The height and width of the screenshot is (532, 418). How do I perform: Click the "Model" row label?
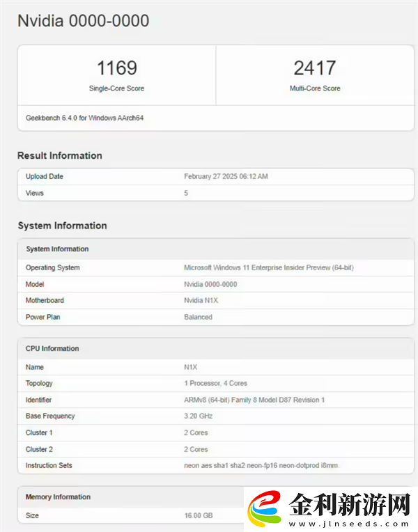pyautogui.click(x=35, y=284)
